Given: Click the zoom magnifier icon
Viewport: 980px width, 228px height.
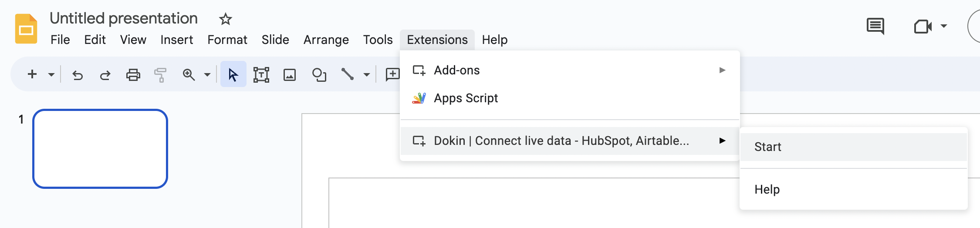Looking at the screenshot, I should click(189, 75).
